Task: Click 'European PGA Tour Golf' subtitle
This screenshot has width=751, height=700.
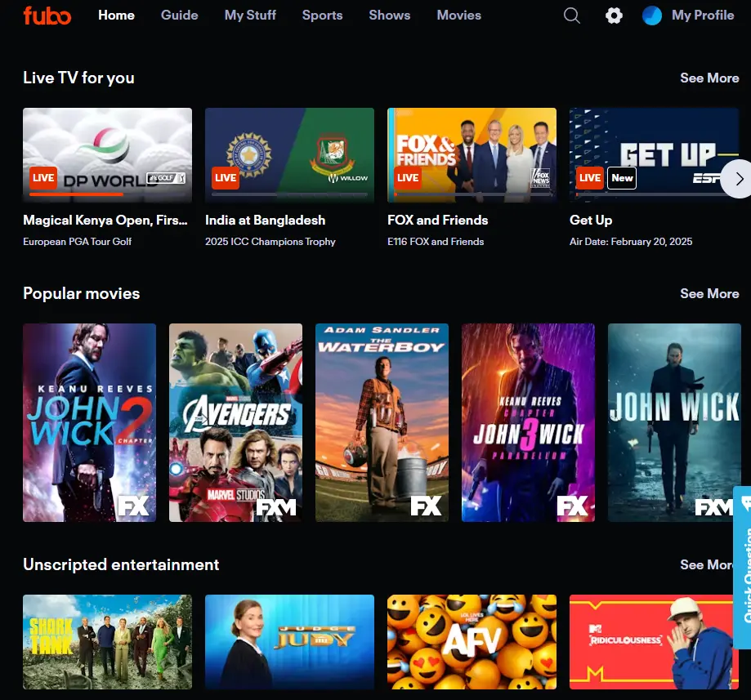Action: pos(77,242)
